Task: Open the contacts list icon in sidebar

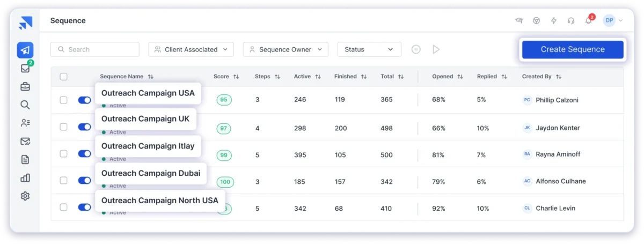Action: pos(25,123)
